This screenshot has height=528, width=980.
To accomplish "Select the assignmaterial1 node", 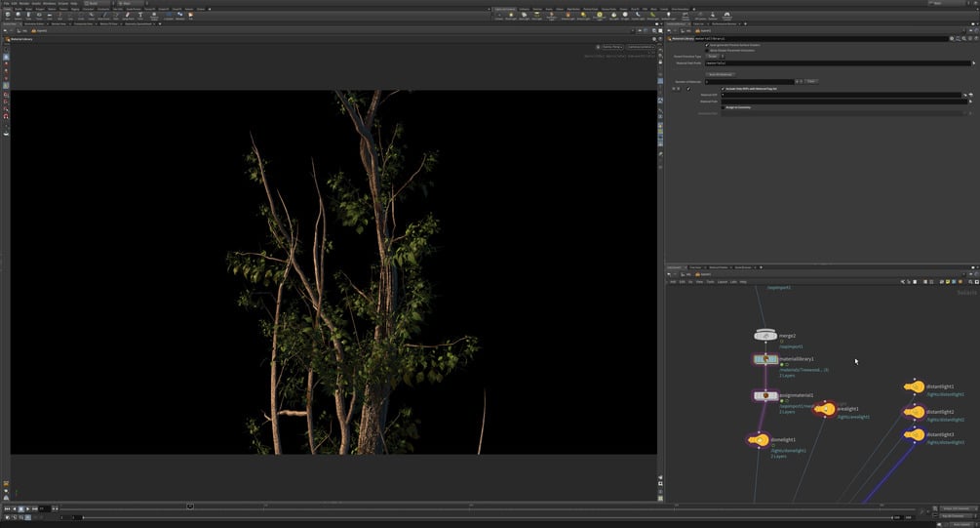I will (765, 395).
